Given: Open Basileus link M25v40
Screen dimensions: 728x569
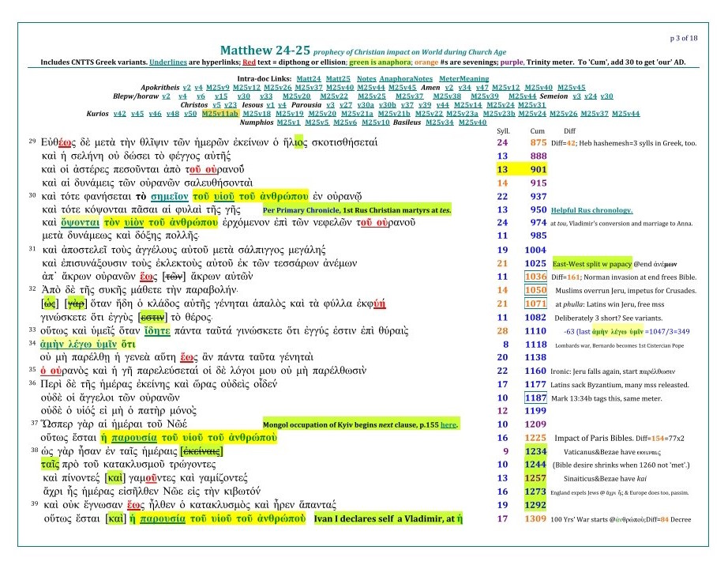Looking at the screenshot, I should [x=473, y=122].
